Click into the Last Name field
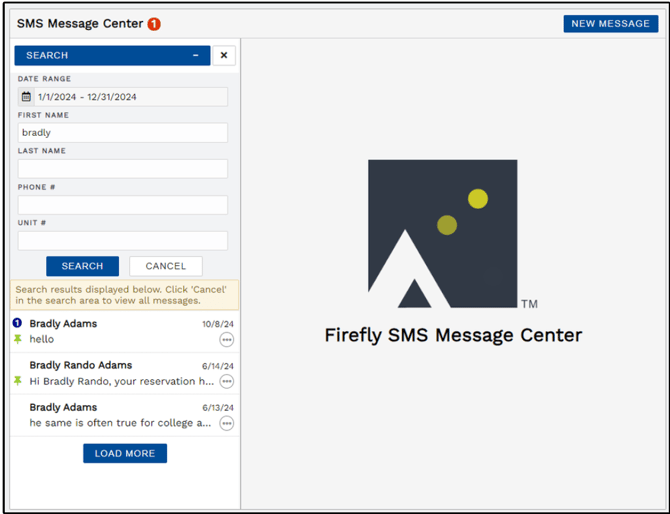Screen dimensions: 670x514 tap(123, 169)
